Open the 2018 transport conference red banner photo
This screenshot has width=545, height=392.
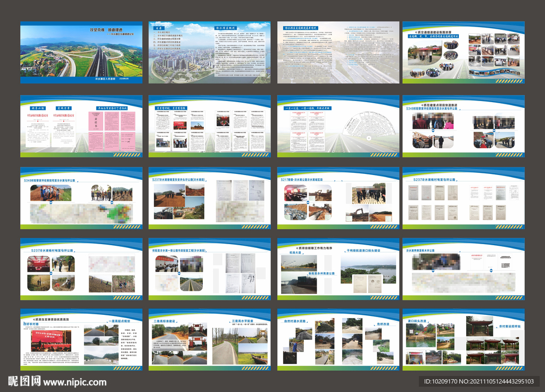(x=51, y=341)
